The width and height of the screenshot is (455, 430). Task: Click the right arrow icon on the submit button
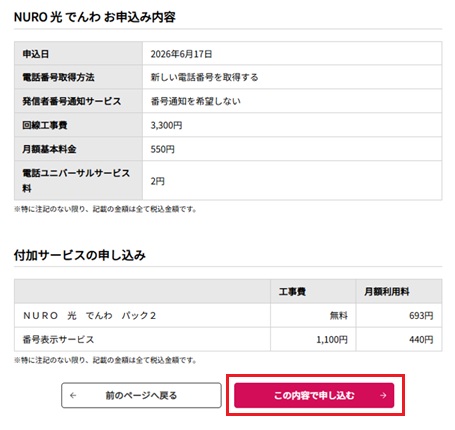click(x=383, y=395)
